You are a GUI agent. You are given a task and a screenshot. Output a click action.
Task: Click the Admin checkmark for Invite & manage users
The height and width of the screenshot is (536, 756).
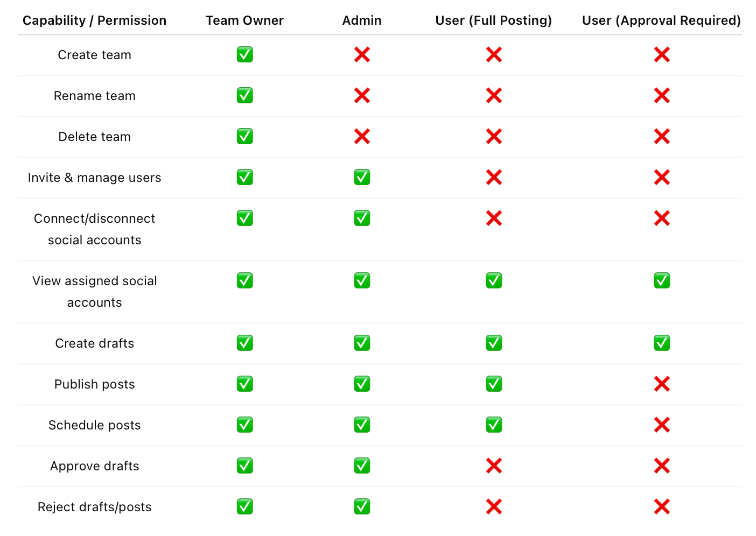click(362, 178)
